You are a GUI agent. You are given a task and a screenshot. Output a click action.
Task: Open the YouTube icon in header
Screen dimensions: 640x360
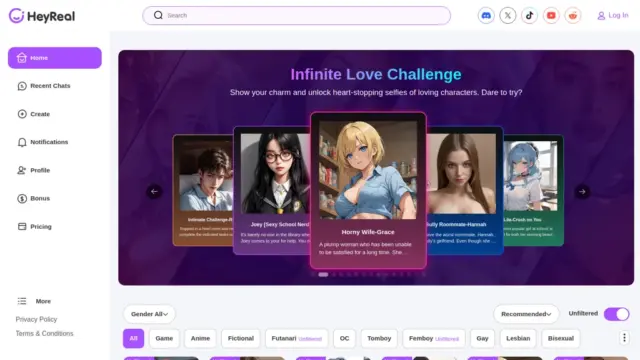[551, 16]
